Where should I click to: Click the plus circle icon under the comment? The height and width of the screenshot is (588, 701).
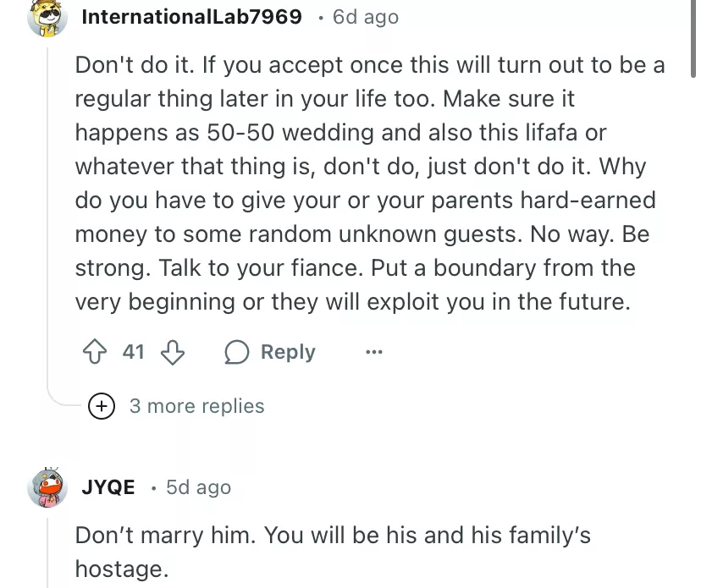click(102, 406)
